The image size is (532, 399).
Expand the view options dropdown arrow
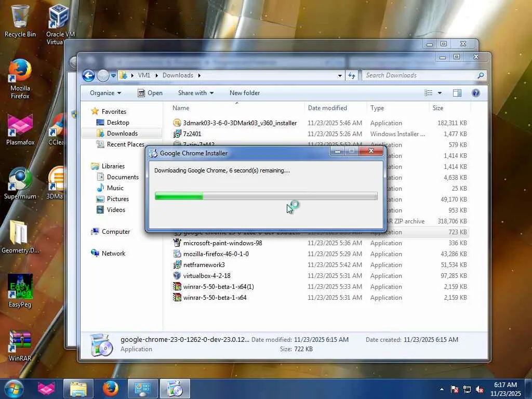coord(440,93)
